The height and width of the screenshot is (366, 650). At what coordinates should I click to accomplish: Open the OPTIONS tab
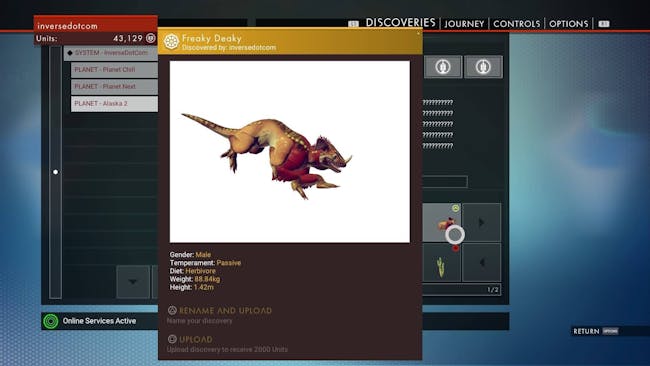pos(568,24)
